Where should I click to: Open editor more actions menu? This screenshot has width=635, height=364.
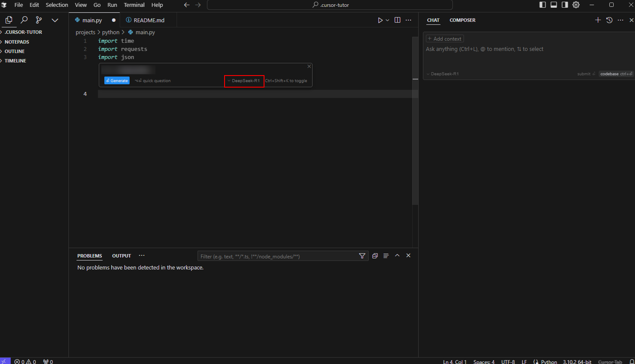[408, 20]
